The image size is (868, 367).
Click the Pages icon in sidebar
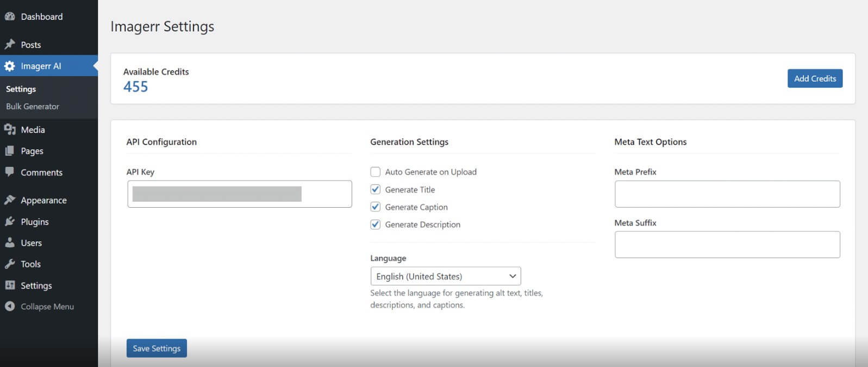coord(9,151)
